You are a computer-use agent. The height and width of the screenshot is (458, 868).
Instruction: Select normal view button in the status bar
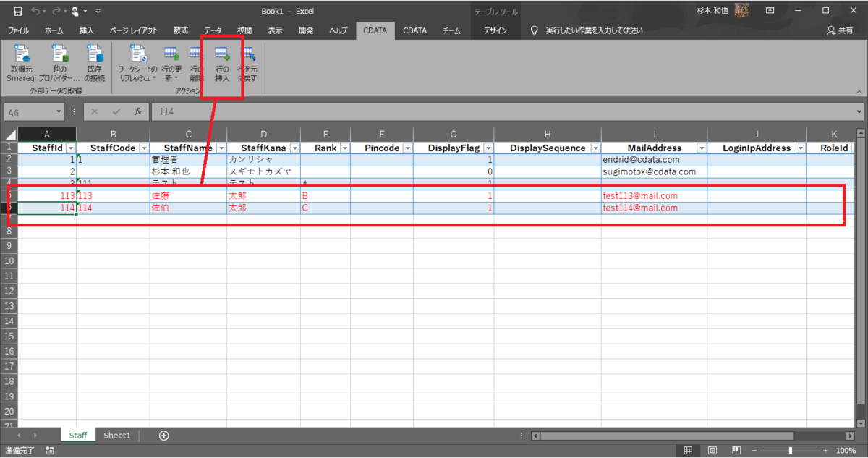tap(688, 451)
